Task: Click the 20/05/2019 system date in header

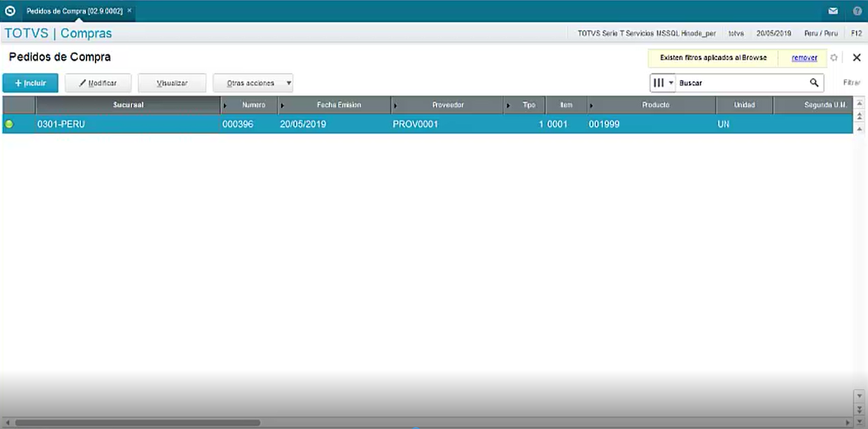Action: pyautogui.click(x=773, y=33)
